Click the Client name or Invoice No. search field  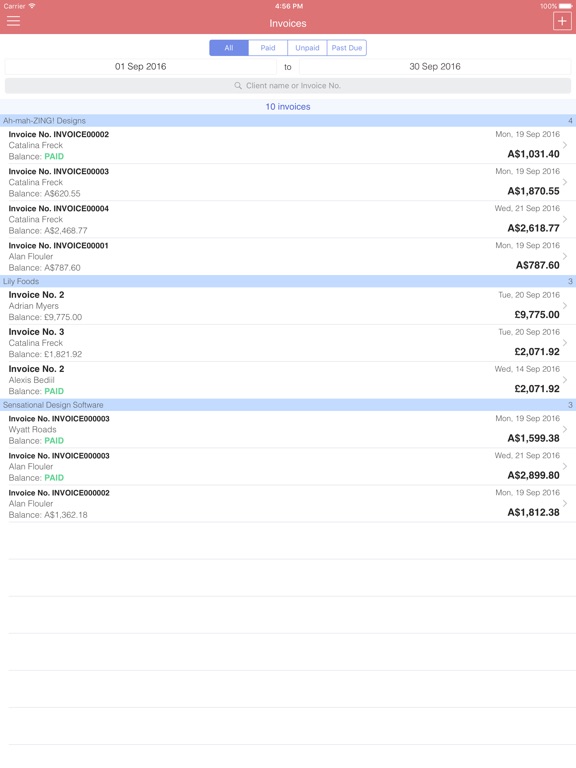(x=288, y=86)
